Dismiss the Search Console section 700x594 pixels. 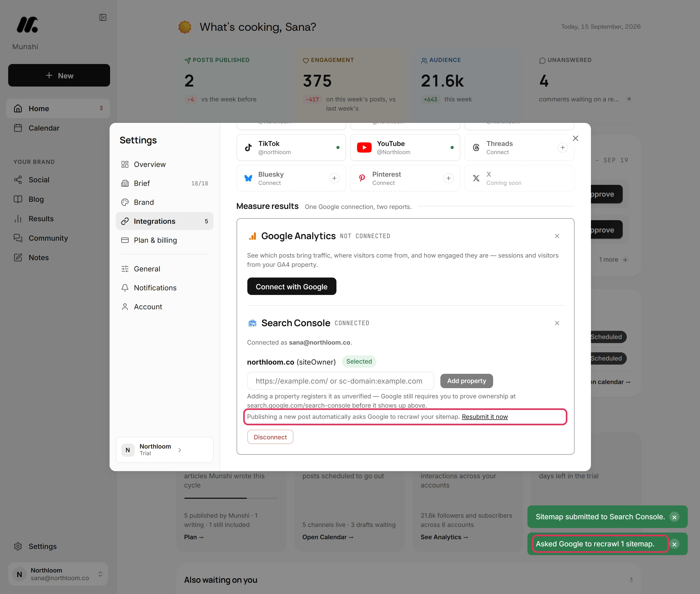point(557,323)
